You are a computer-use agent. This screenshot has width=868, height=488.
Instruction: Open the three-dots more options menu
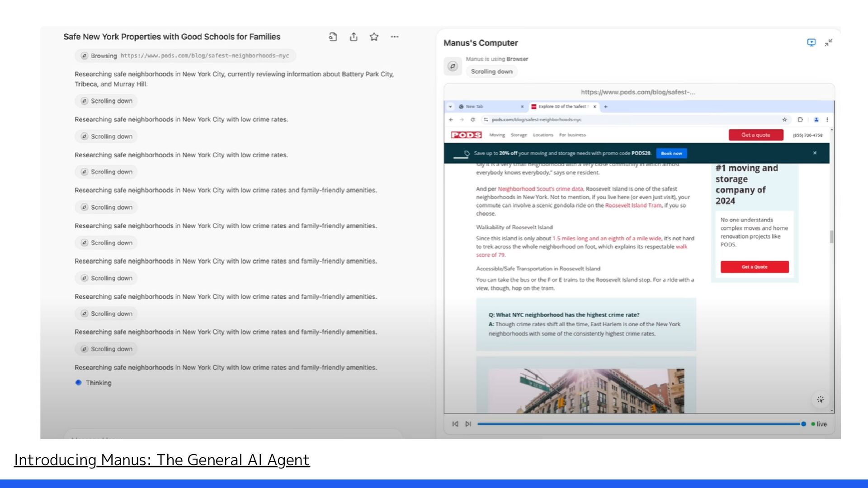(395, 37)
